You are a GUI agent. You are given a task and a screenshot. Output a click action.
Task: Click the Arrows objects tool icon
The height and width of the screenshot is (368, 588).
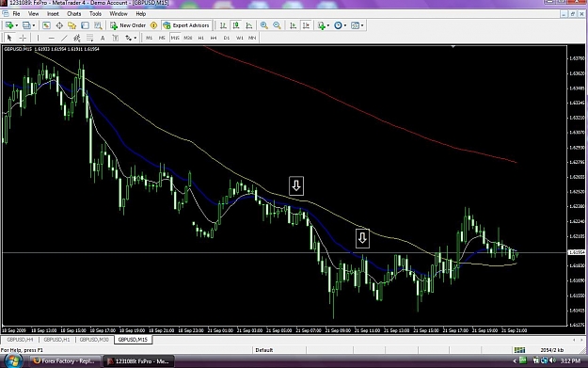[x=129, y=38]
